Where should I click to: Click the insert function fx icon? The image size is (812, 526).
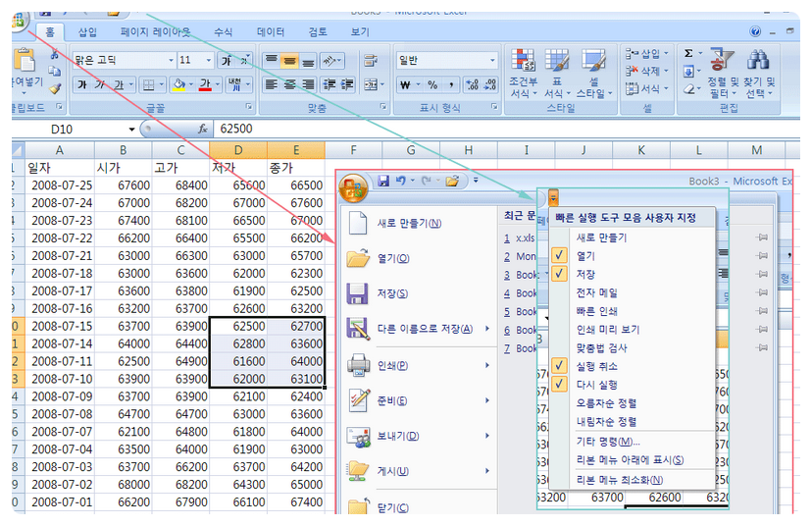203,129
